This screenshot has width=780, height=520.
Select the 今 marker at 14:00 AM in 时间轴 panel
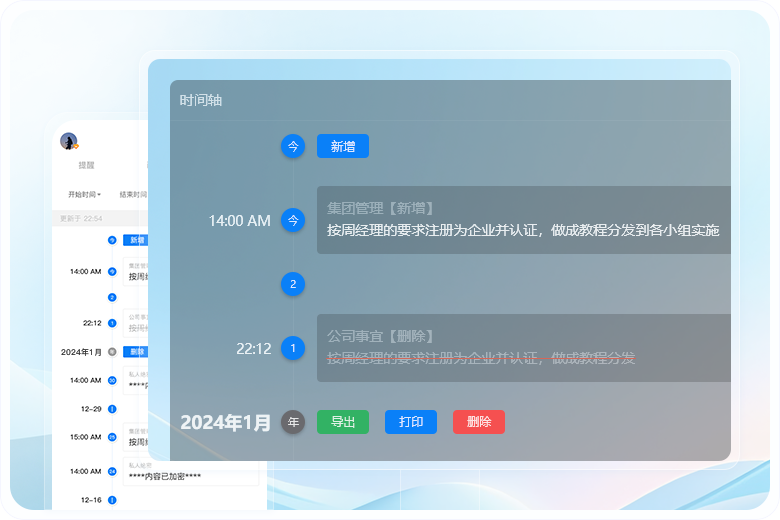(293, 220)
